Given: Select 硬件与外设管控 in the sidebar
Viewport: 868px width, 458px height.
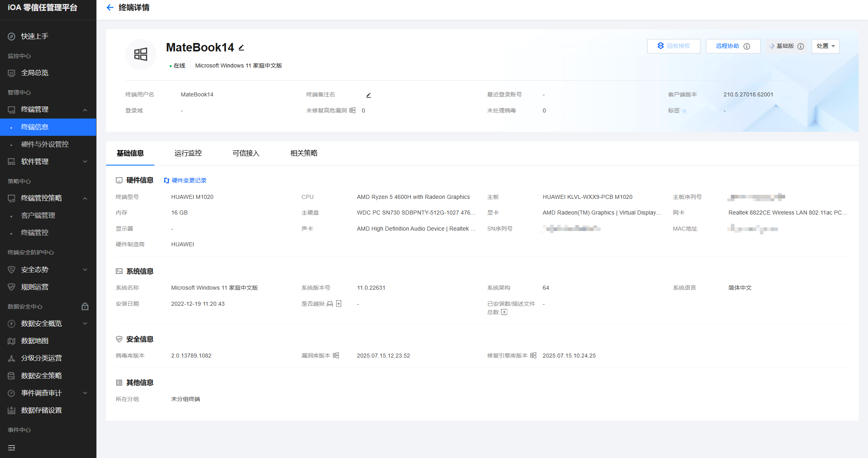Looking at the screenshot, I should click(45, 144).
